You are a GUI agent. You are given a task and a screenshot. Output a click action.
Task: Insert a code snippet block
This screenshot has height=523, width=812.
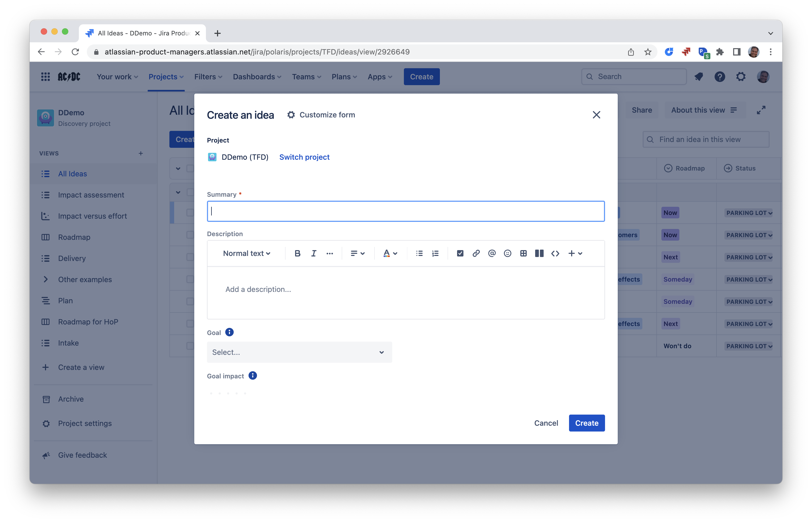[x=555, y=253]
